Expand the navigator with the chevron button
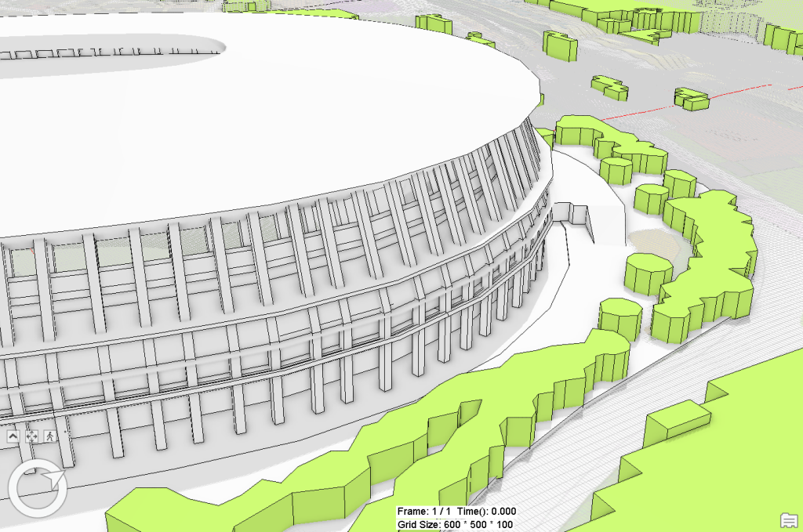Image resolution: width=803 pixels, height=532 pixels. click(x=13, y=436)
